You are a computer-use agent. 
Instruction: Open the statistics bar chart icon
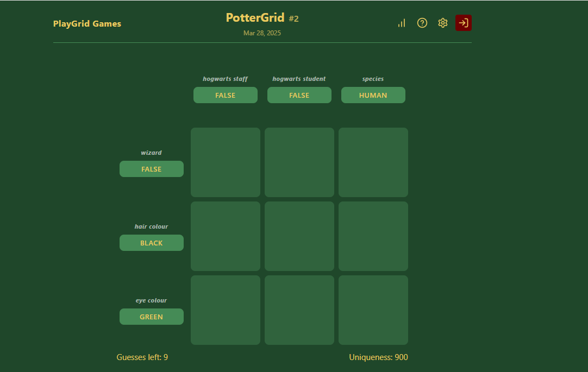(401, 23)
